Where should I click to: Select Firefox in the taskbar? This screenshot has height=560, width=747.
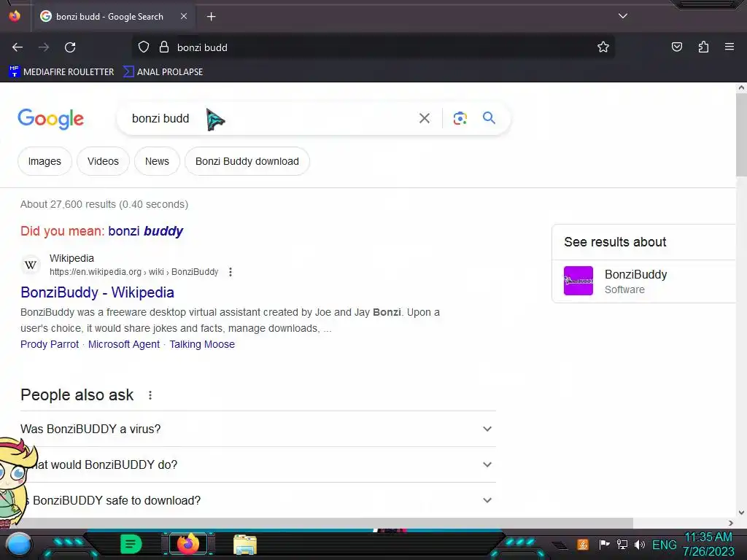click(187, 544)
